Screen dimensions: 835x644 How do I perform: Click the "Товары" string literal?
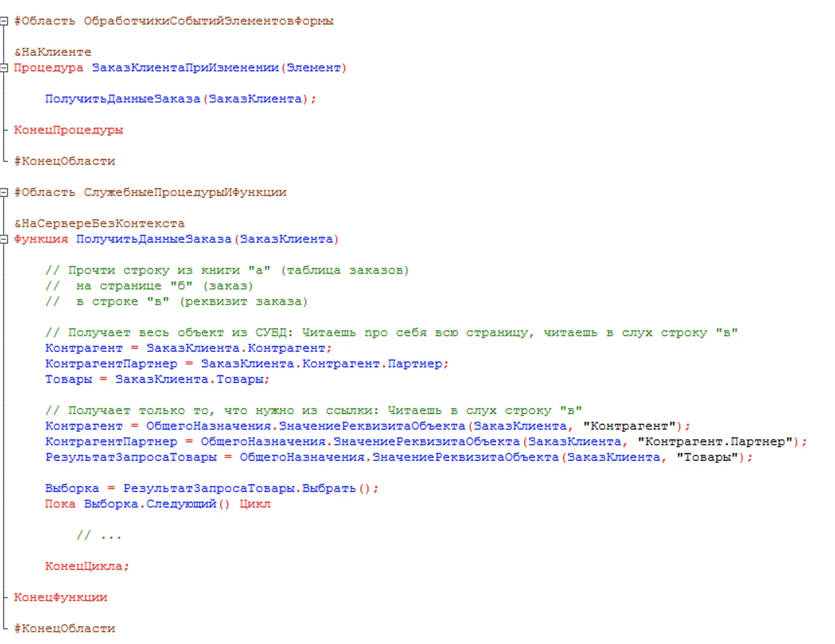[x=707, y=457]
